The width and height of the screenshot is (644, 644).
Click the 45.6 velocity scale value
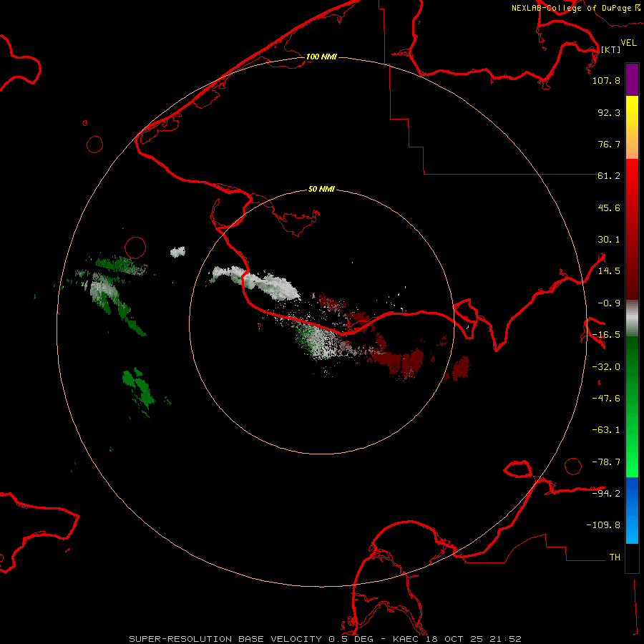click(x=609, y=208)
